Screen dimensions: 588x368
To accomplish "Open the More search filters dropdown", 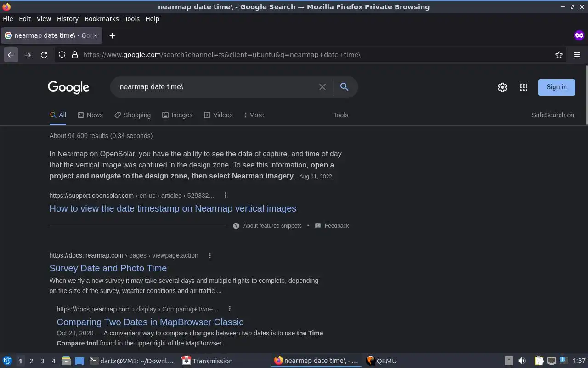I will pyautogui.click(x=254, y=115).
